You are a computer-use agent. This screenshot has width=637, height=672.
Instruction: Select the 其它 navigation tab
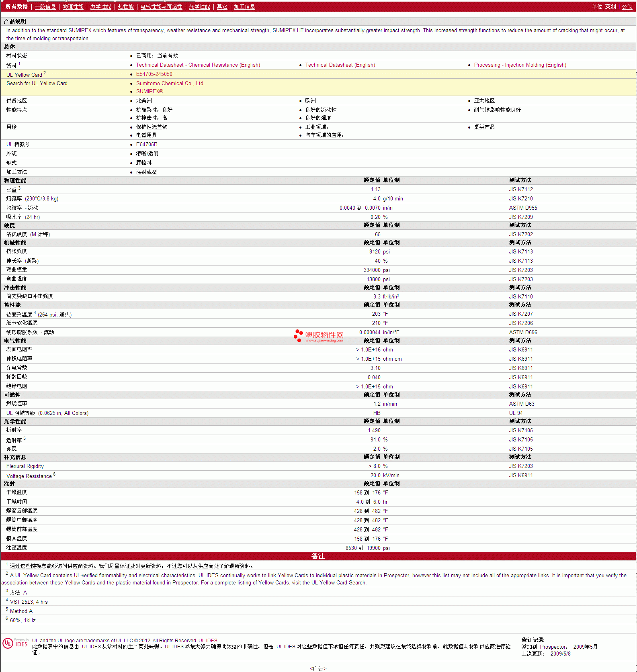coord(222,6)
